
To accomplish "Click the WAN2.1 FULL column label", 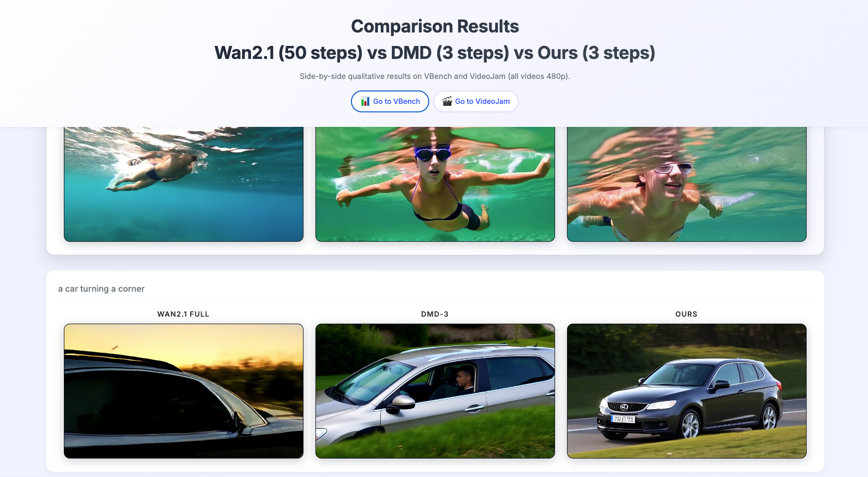I will [x=183, y=314].
